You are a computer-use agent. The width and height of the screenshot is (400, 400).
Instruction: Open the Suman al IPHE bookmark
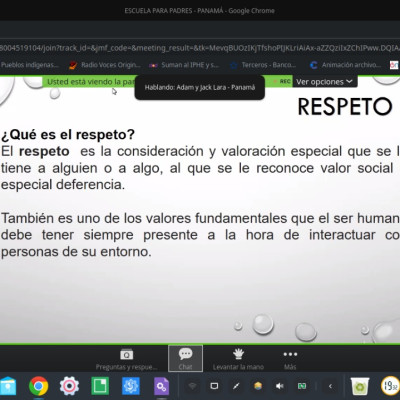click(184, 65)
